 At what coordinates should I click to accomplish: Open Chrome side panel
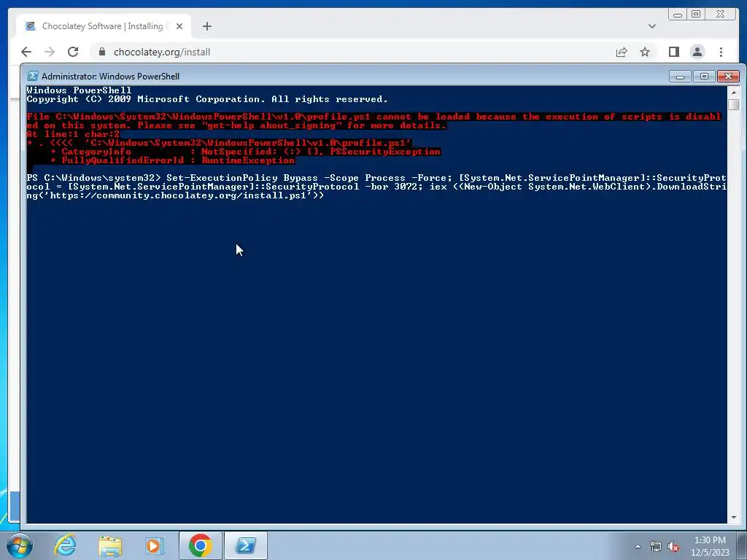point(673,52)
